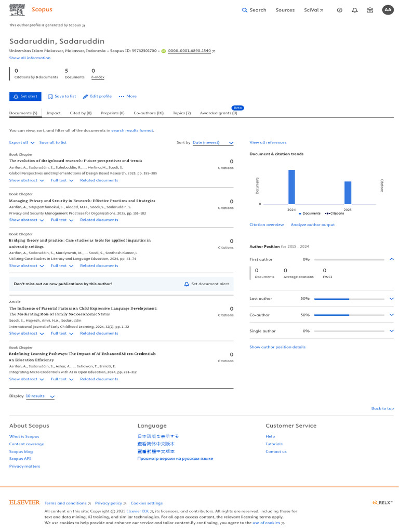399x532 pixels.
Task: Expand Single author section chevron
Action: [392, 331]
